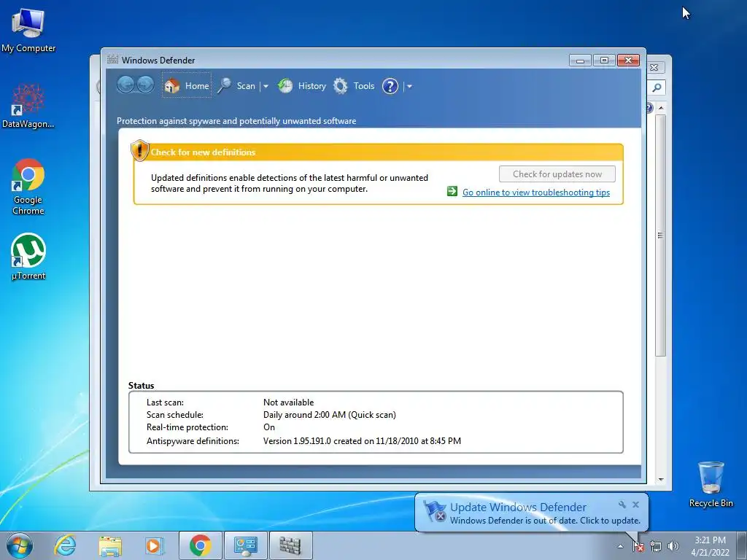
Task: Open the Recycle Bin
Action: 711,484
